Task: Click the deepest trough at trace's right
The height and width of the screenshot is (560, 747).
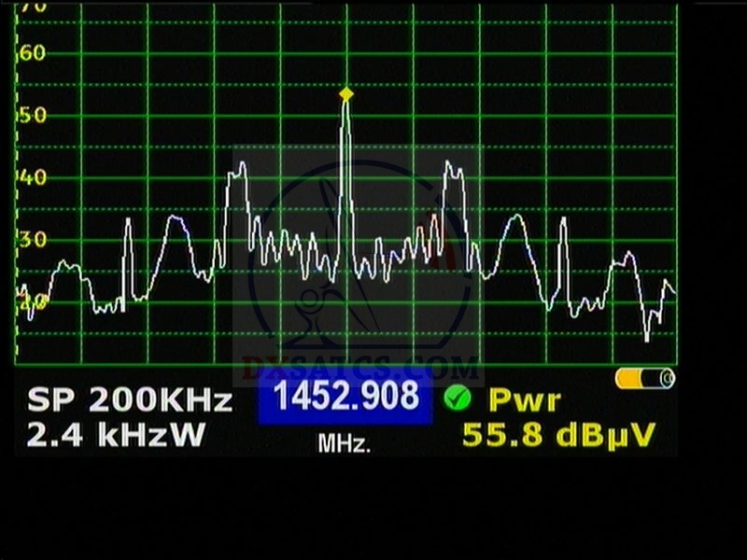Action: coord(646,338)
